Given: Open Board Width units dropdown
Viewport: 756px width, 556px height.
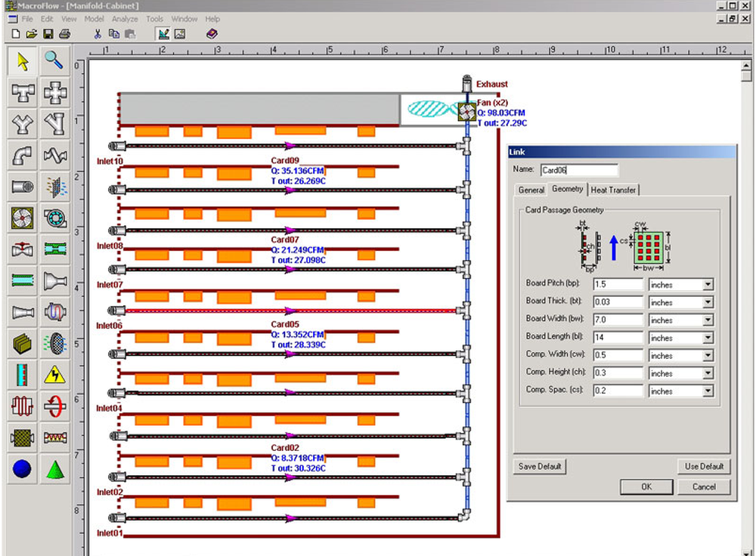Looking at the screenshot, I should click(708, 320).
